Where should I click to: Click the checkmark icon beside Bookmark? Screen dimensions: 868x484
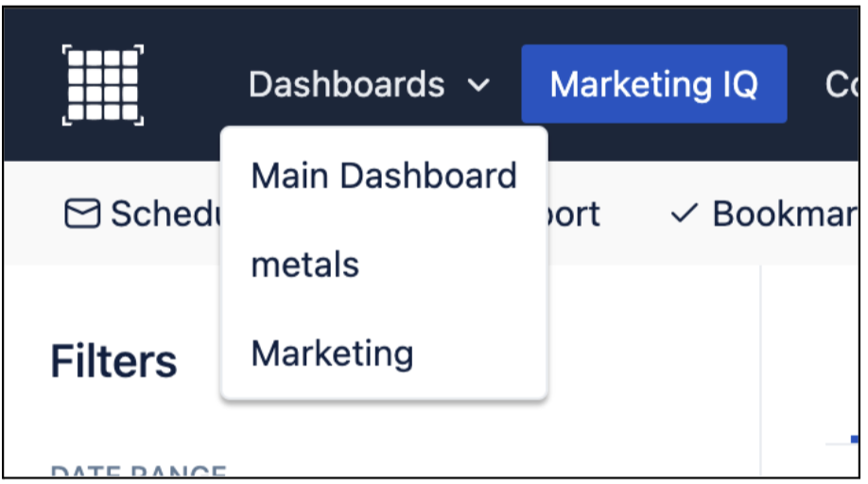click(683, 215)
